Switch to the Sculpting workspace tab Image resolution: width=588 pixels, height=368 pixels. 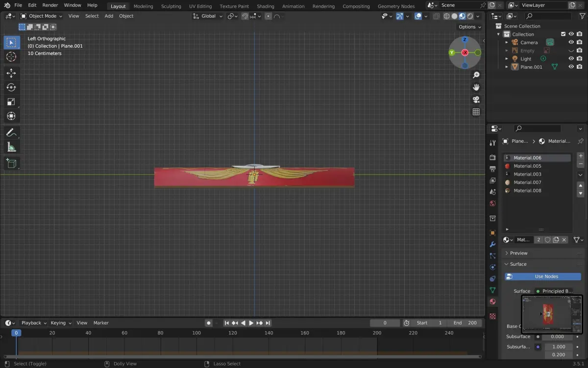pos(171,6)
